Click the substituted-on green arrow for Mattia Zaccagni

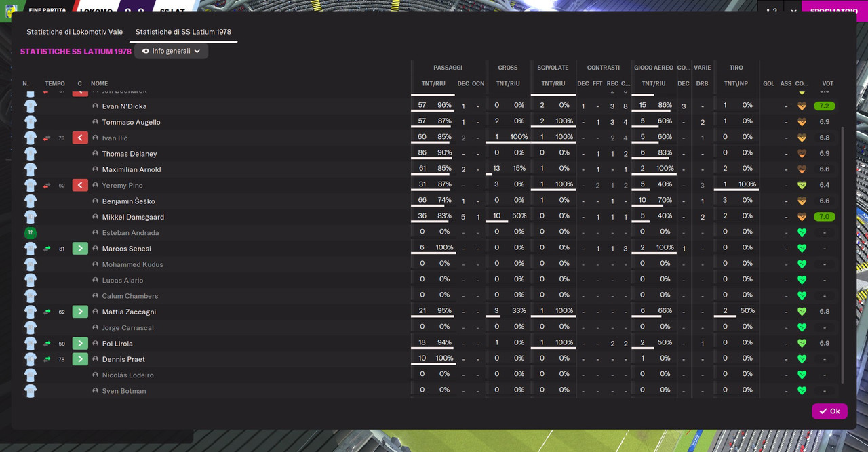80,312
